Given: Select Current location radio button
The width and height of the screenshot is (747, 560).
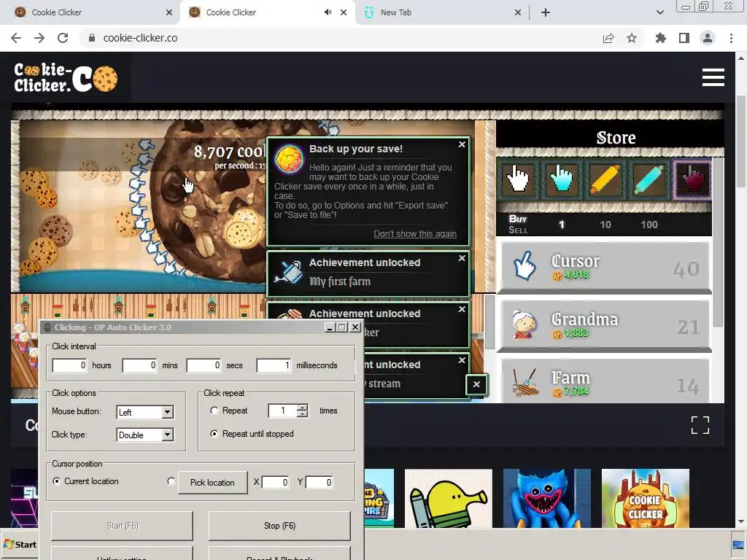Looking at the screenshot, I should click(56, 481).
